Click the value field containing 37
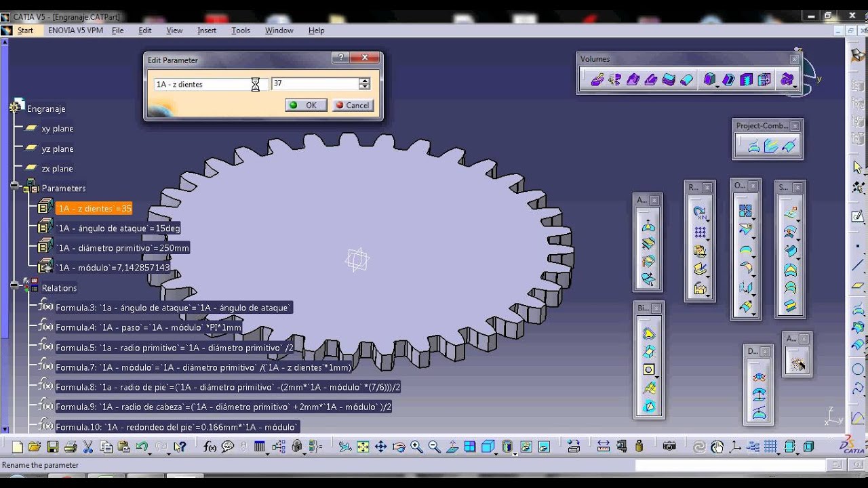Image resolution: width=868 pixels, height=488 pixels. click(x=315, y=83)
